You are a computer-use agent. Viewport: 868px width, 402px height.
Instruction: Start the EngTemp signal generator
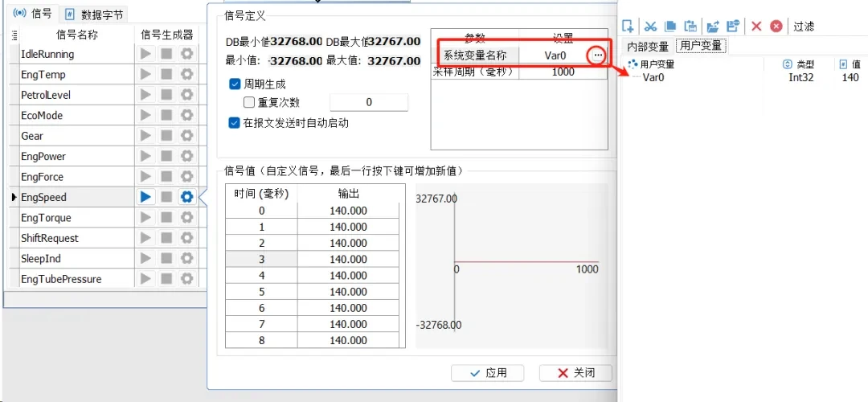[145, 74]
